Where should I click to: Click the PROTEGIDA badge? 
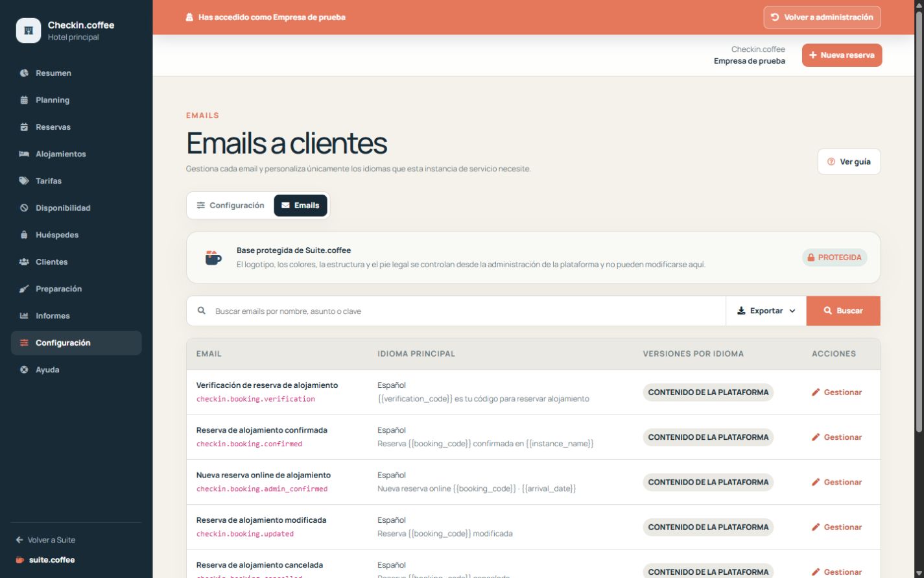tap(835, 258)
